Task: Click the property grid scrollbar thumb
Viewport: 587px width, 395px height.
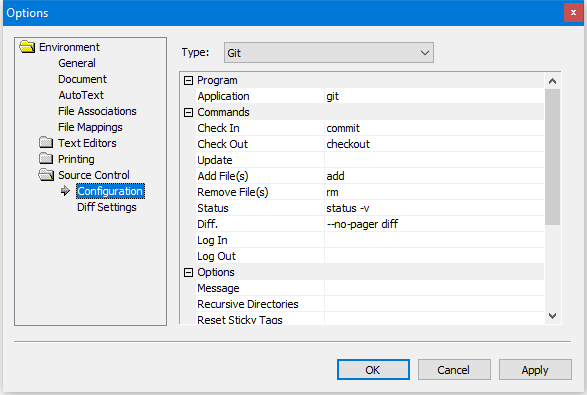Action: [x=552, y=157]
